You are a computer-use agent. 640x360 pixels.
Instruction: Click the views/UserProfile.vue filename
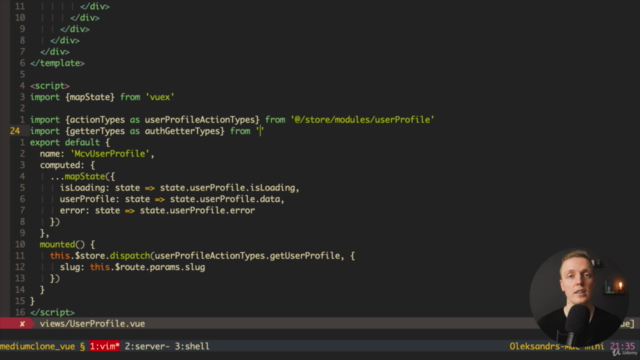click(92, 324)
